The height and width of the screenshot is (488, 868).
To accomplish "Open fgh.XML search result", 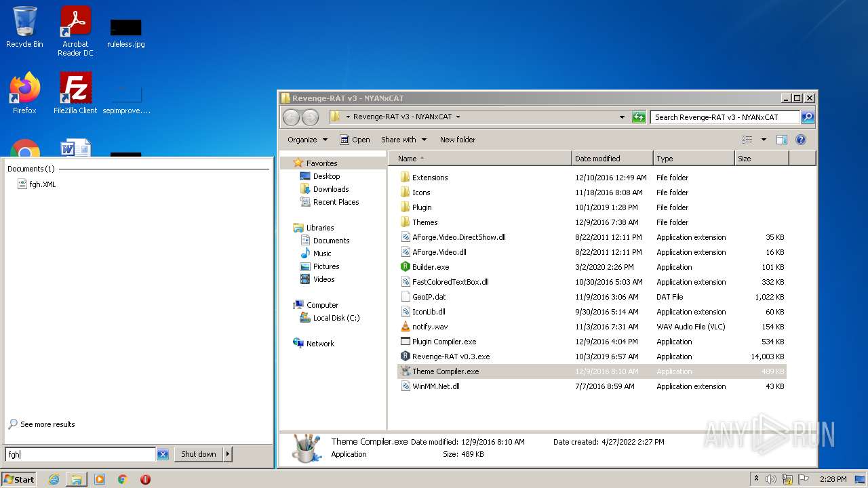I will pyautogui.click(x=37, y=184).
